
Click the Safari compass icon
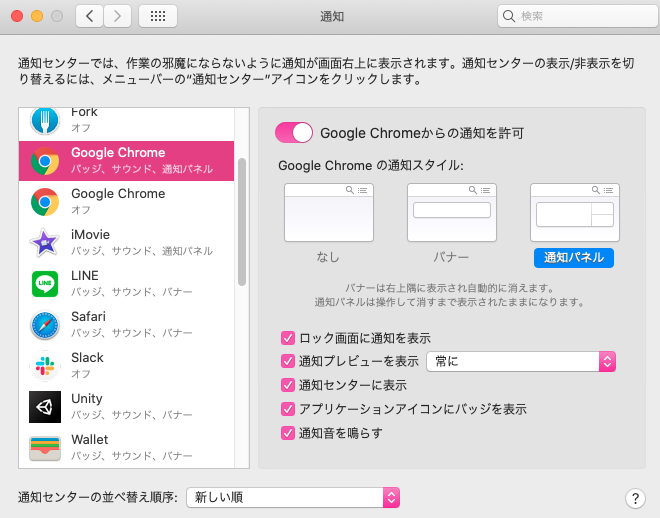point(45,325)
